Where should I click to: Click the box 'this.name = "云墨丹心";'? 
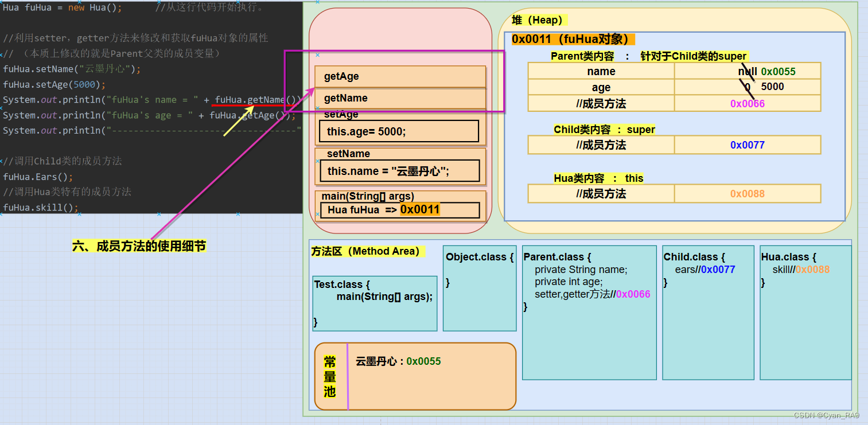coord(399,171)
